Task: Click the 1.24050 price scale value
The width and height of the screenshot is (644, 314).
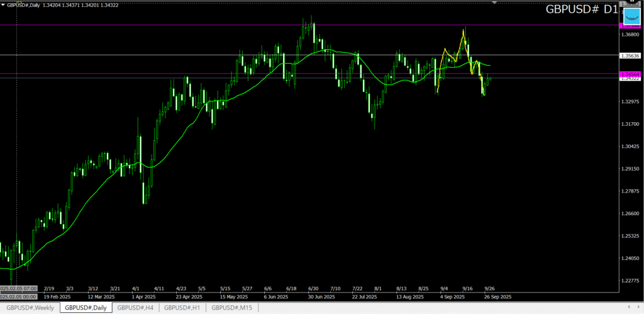Action: tap(630, 258)
